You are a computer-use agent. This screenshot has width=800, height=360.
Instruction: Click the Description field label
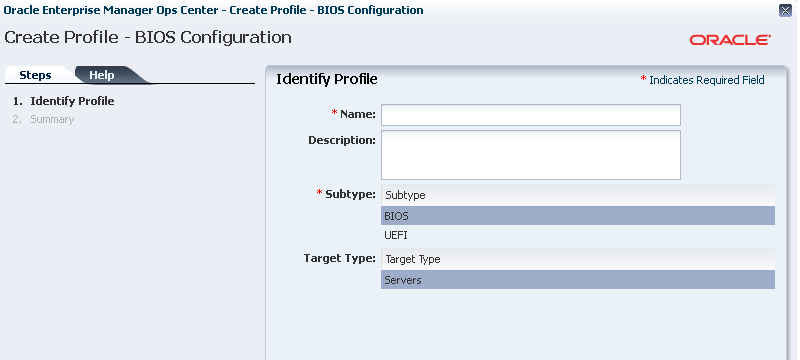coord(342,140)
